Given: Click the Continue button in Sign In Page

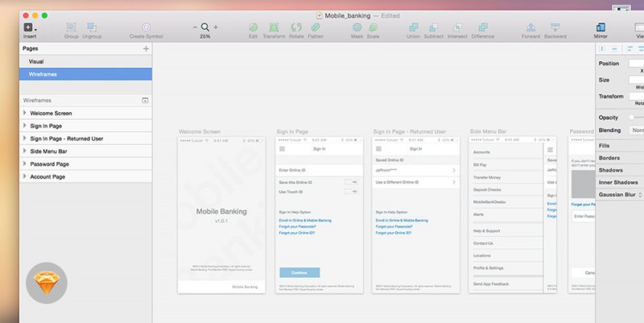Looking at the screenshot, I should (x=299, y=272).
